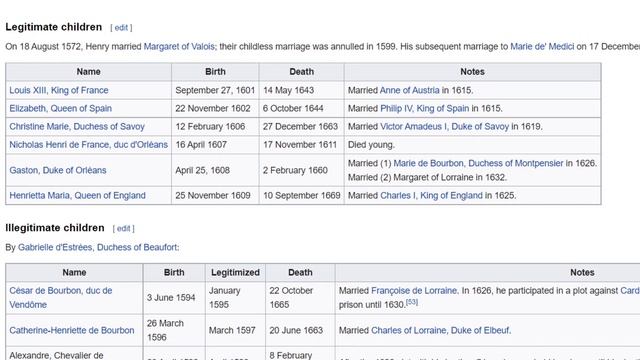Select the death date 22 October 1665
This screenshot has height=360, width=640.
(x=291, y=298)
